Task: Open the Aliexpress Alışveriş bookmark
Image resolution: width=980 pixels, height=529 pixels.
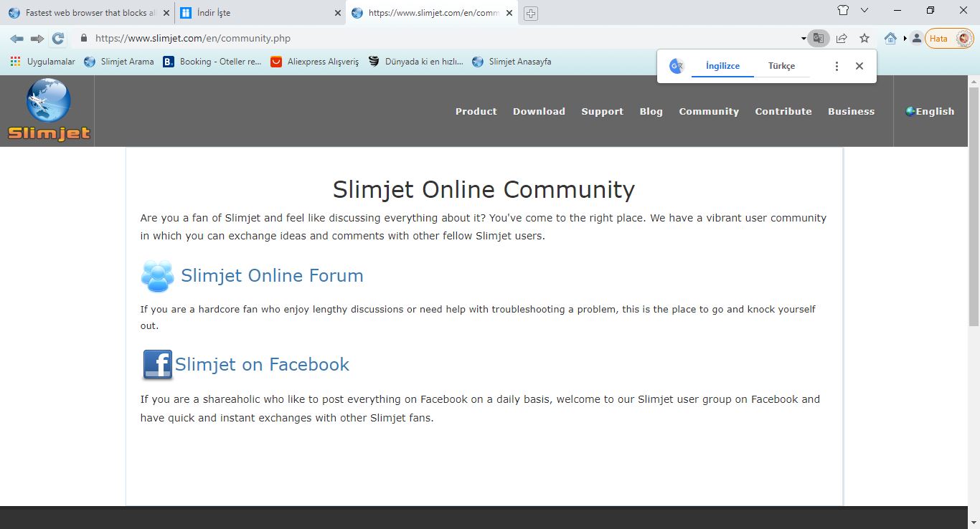Action: pyautogui.click(x=315, y=62)
